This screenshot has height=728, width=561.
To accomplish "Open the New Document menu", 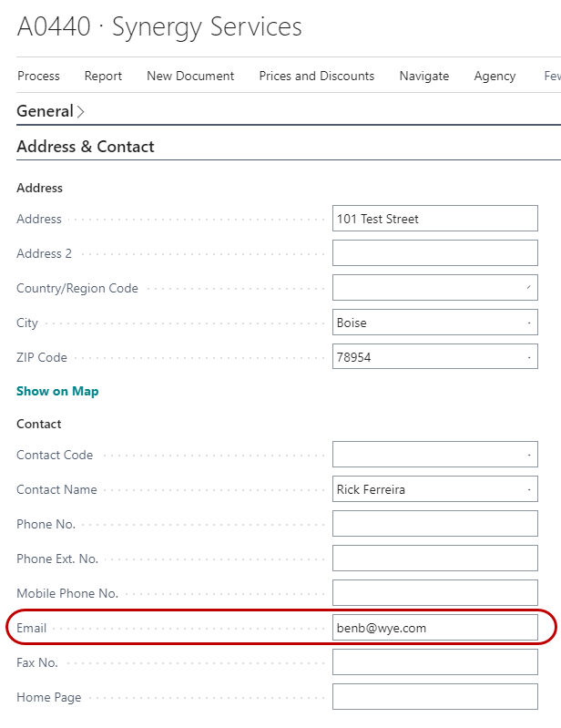I will 190,77.
